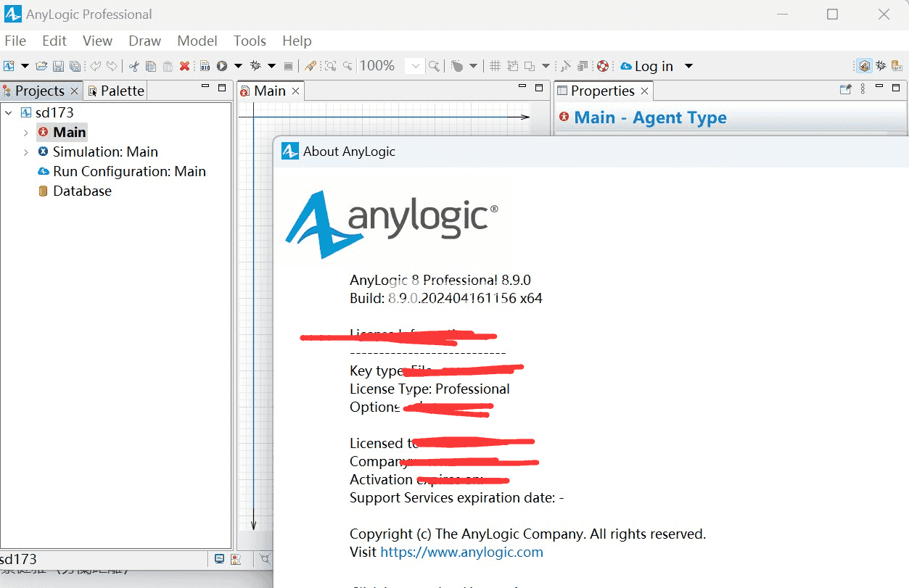909x588 pixels.
Task: Toggle the modeling perspective icon at top right
Action: pos(864,65)
